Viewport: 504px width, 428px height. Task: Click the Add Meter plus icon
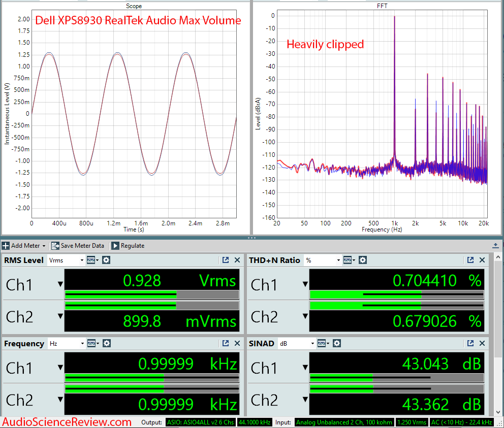point(6,246)
